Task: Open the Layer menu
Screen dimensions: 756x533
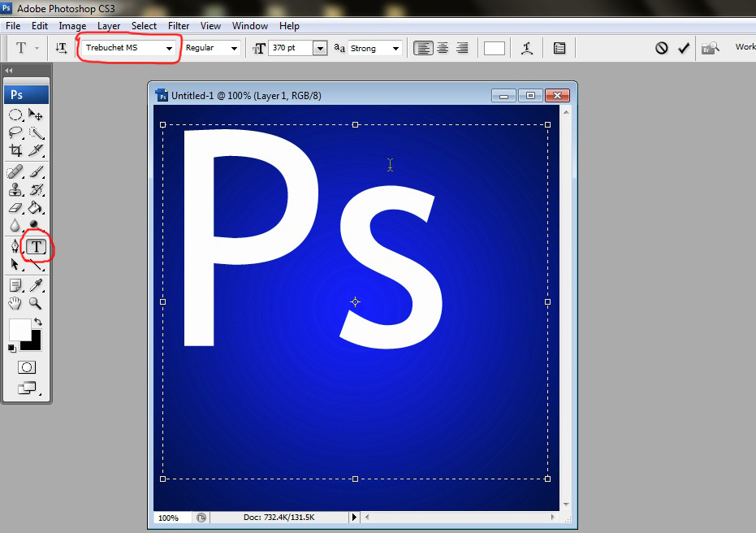Action: (109, 25)
